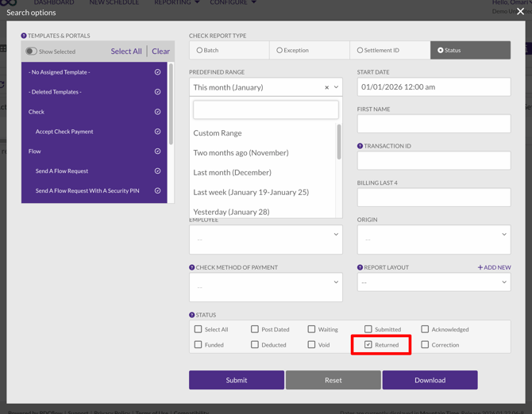Select the Status report type
Image resolution: width=532 pixels, height=414 pixels.
point(470,50)
